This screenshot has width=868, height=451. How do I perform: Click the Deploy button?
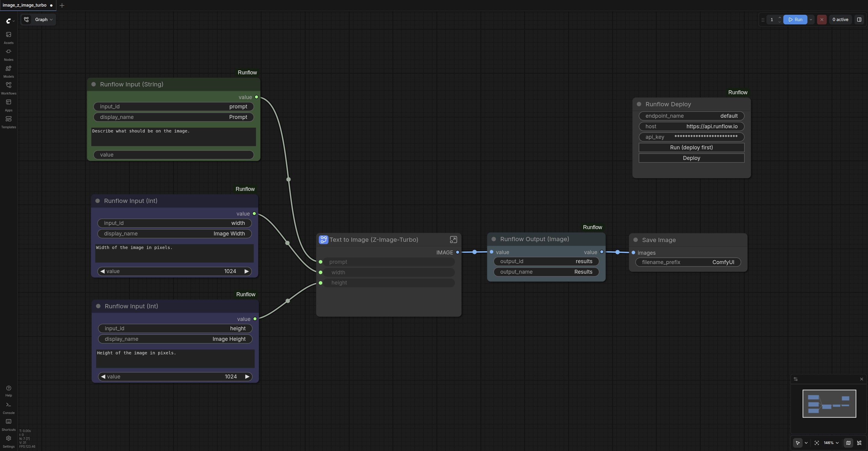point(691,158)
